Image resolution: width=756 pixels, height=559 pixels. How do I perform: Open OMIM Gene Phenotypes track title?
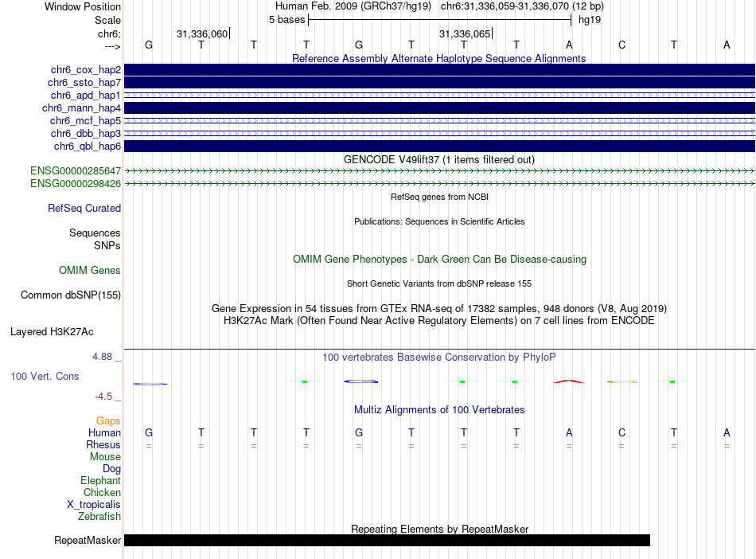pos(439,259)
